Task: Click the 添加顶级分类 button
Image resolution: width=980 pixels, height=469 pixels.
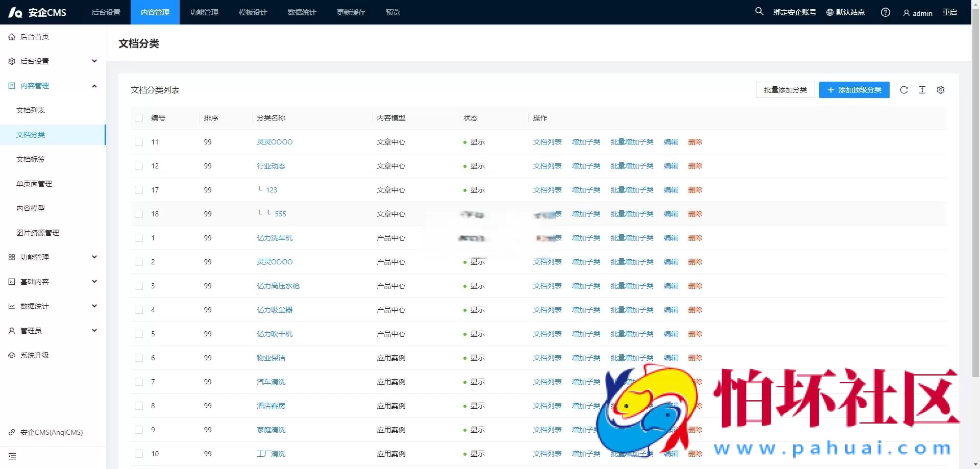Action: (x=853, y=90)
